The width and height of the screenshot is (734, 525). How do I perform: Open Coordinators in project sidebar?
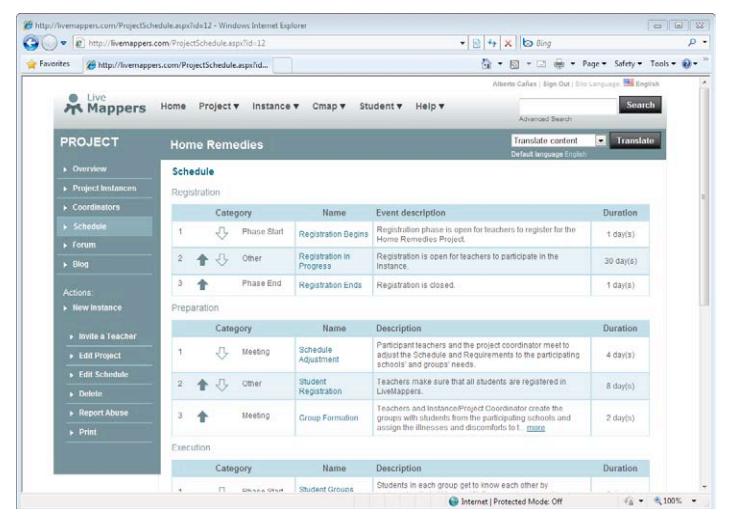pyautogui.click(x=96, y=207)
